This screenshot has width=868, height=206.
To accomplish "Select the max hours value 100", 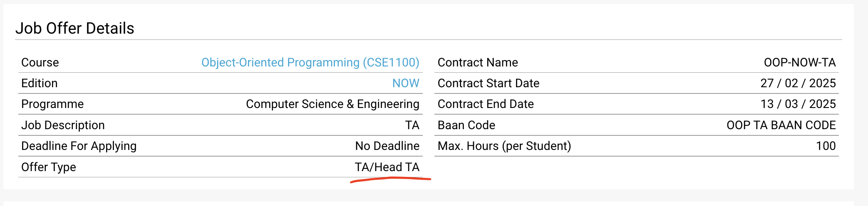I will click(826, 146).
